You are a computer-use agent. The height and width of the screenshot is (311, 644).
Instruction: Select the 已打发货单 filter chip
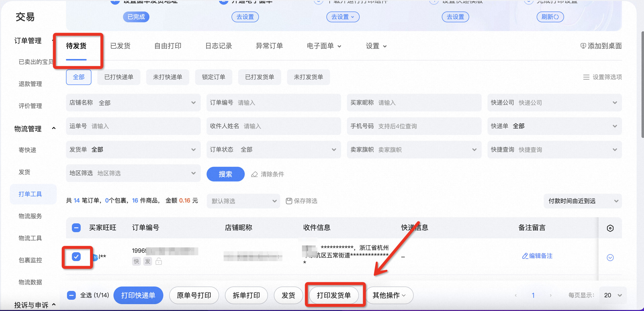point(259,77)
